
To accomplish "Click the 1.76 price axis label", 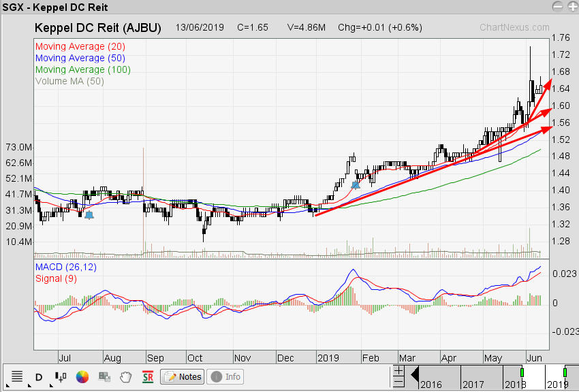I will click(x=561, y=37).
